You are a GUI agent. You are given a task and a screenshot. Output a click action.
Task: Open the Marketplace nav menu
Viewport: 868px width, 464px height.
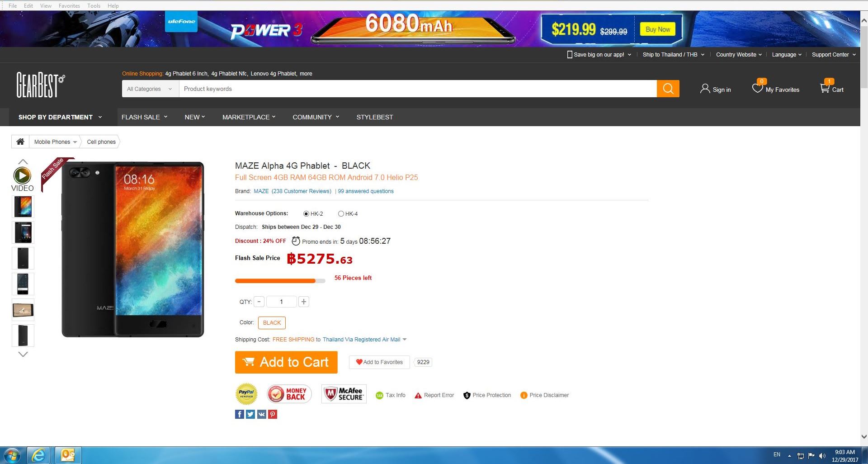pyautogui.click(x=249, y=117)
